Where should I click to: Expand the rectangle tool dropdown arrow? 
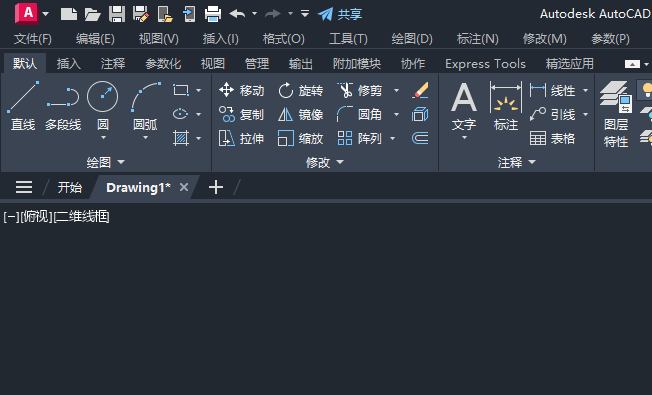(x=198, y=90)
